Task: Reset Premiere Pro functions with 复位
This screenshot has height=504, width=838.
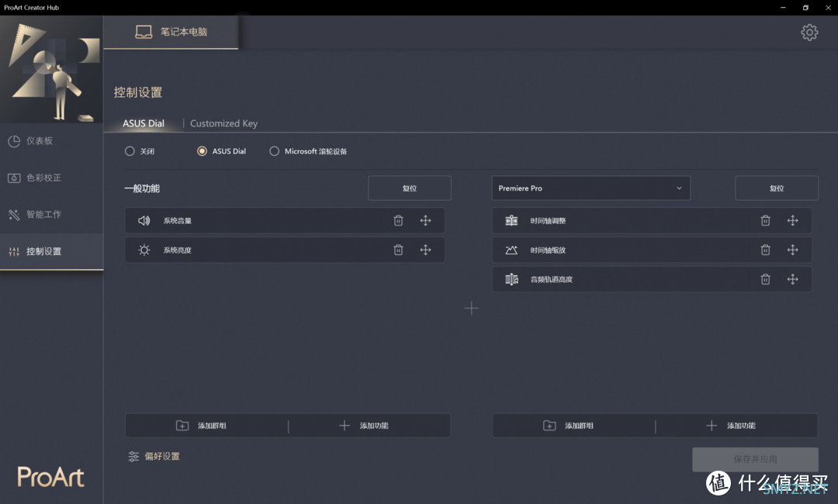Action: (777, 188)
